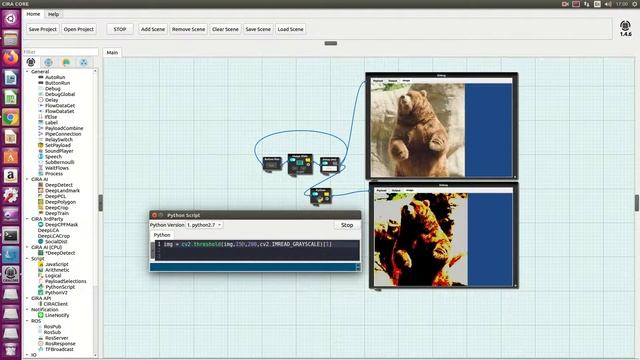The width and height of the screenshot is (640, 360).
Task: Click the Button Run node on the canvas
Action: [272, 164]
